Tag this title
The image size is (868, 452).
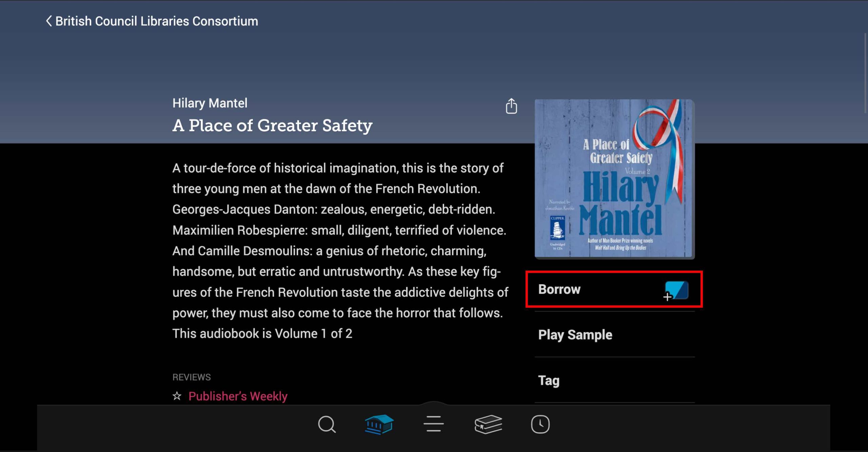click(614, 380)
